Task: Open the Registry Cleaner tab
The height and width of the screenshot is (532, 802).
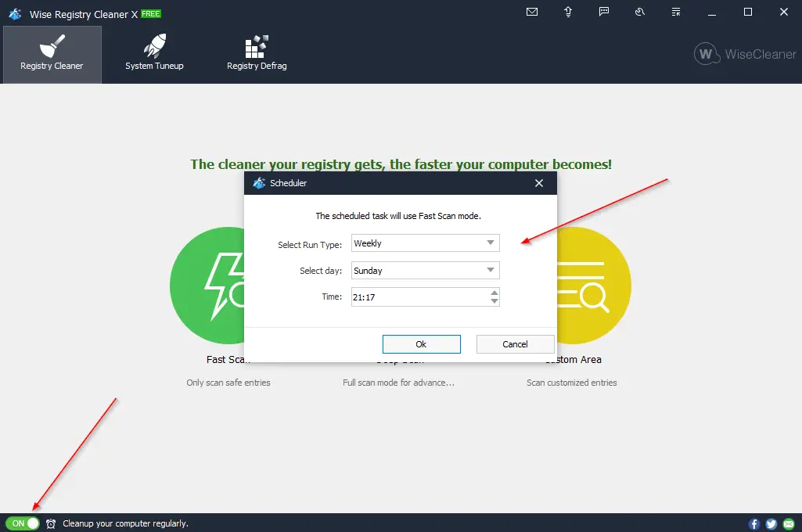Action: tap(52, 54)
